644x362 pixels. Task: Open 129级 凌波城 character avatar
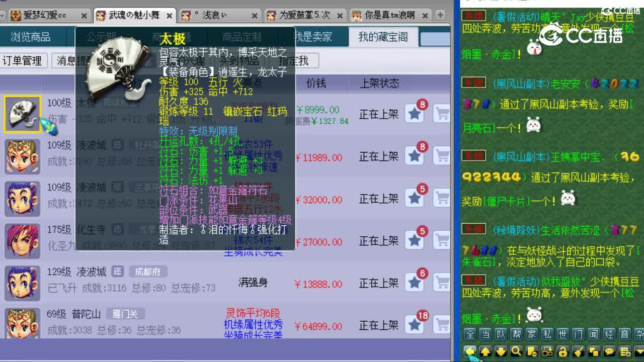click(x=23, y=283)
